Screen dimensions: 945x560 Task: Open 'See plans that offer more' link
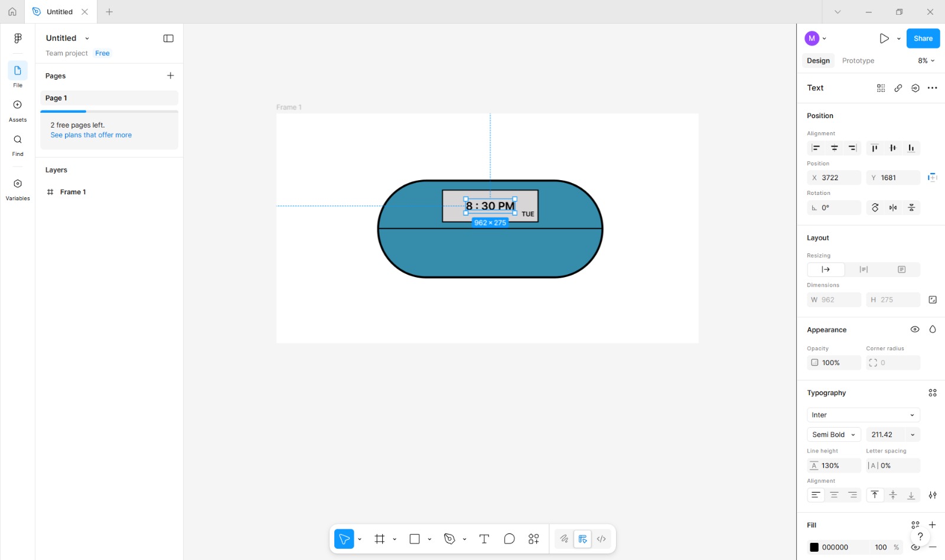point(90,135)
